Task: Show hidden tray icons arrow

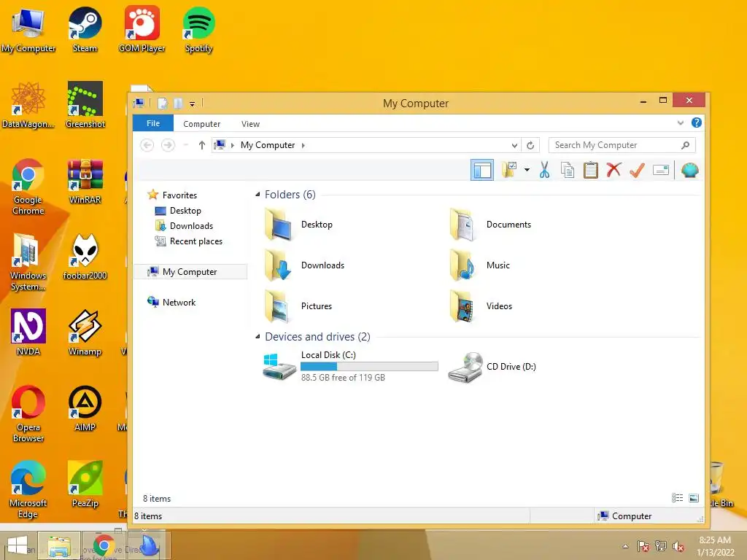Action: 625,546
